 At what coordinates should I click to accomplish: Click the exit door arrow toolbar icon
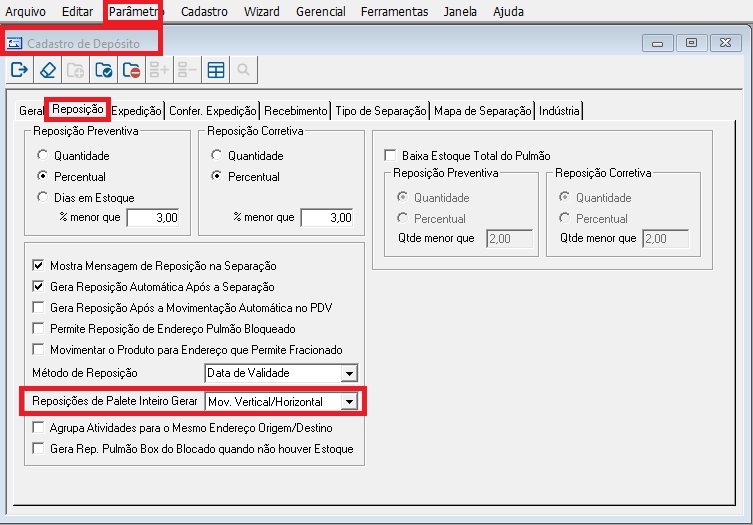19,70
